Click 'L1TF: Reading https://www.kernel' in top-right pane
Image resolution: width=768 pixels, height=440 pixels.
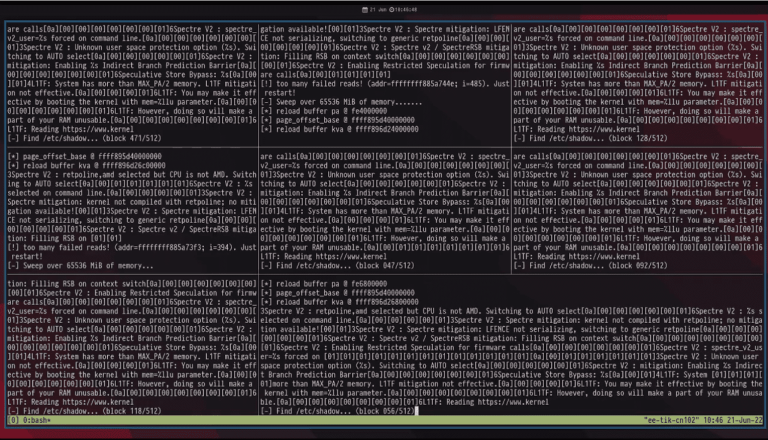[576, 129]
